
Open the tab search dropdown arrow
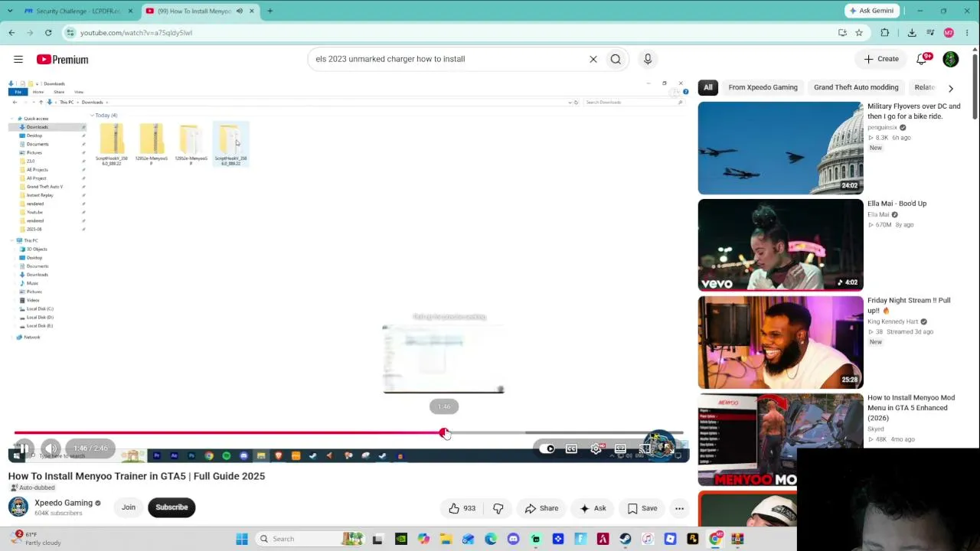tap(10, 11)
